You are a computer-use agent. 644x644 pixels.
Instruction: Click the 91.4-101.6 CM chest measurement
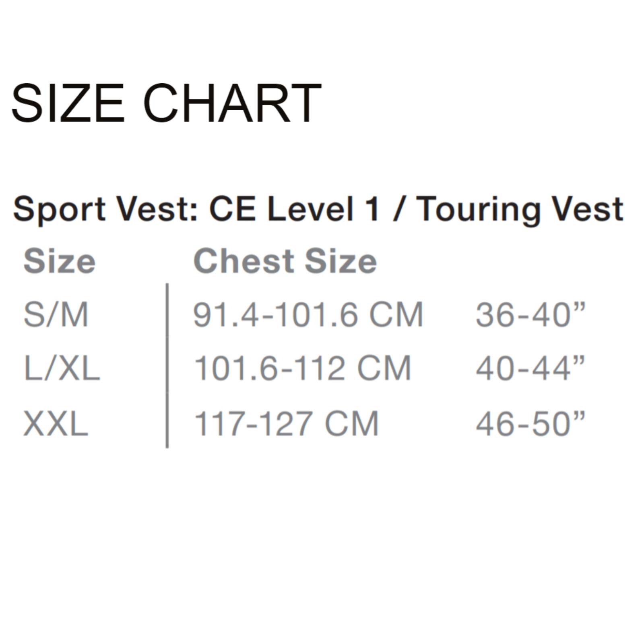coord(308,314)
